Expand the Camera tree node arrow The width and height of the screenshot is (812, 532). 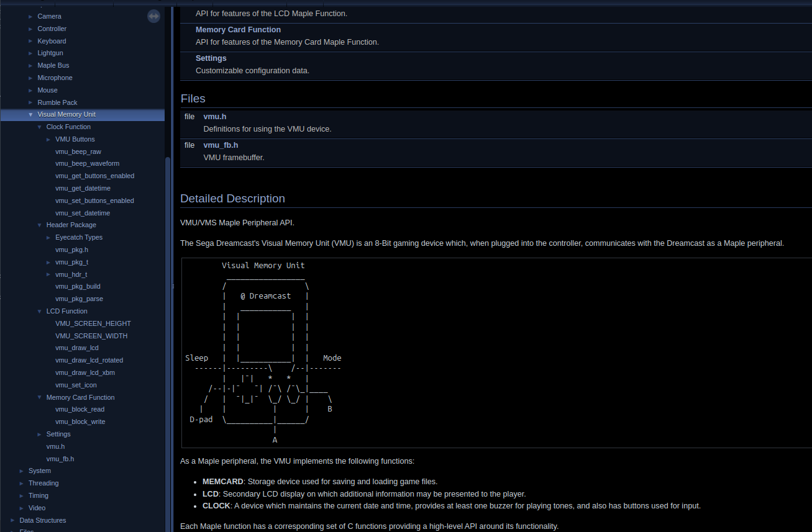30,16
